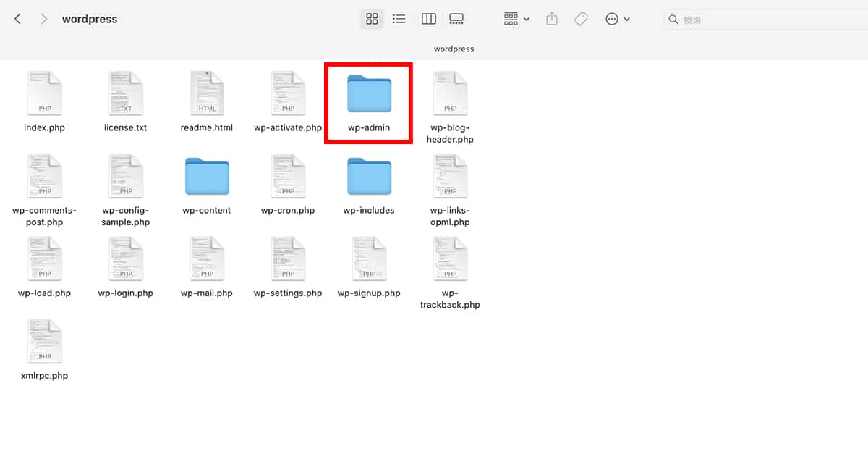Click the wp-cron.php name label

point(288,211)
